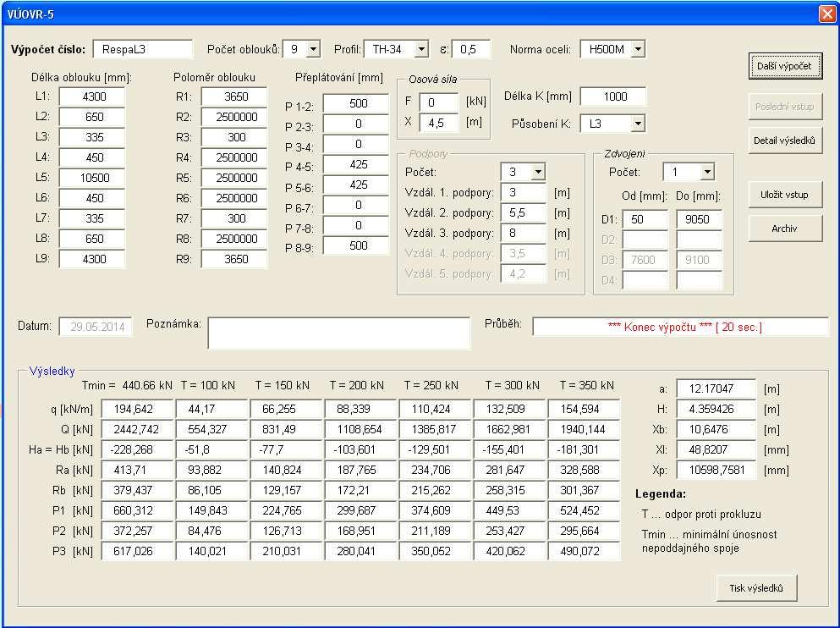Select the D1 Do field with 9050
Screen dimensions: 840x628
700,219
